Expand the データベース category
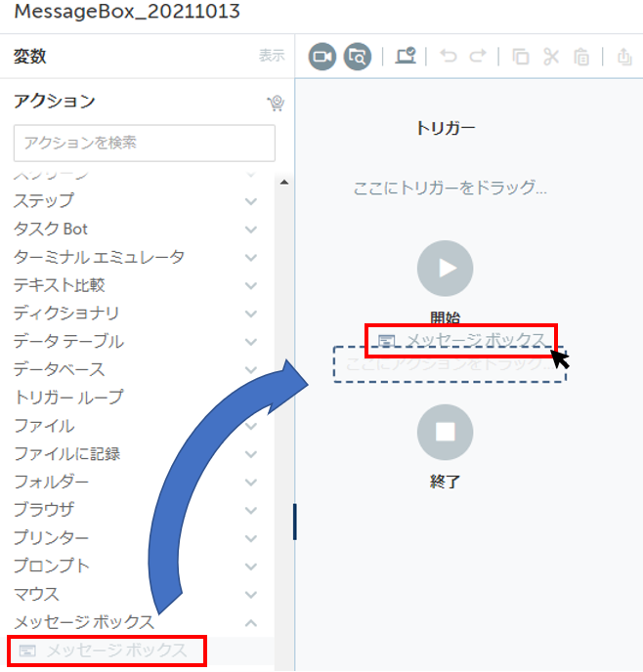Viewport: 643px width, 672px height. [x=251, y=369]
